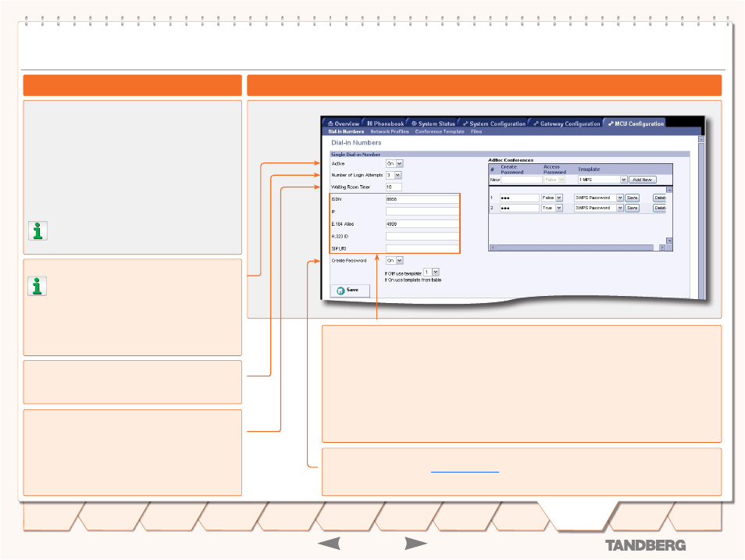The width and height of the screenshot is (745, 560).
Task: Click the Waiting Room Timer field
Action: pos(394,187)
